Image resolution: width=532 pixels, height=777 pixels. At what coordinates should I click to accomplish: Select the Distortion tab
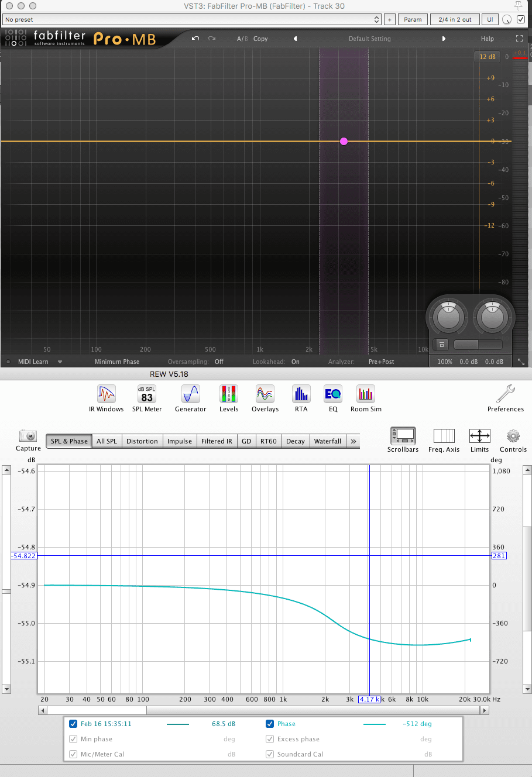[x=142, y=441]
